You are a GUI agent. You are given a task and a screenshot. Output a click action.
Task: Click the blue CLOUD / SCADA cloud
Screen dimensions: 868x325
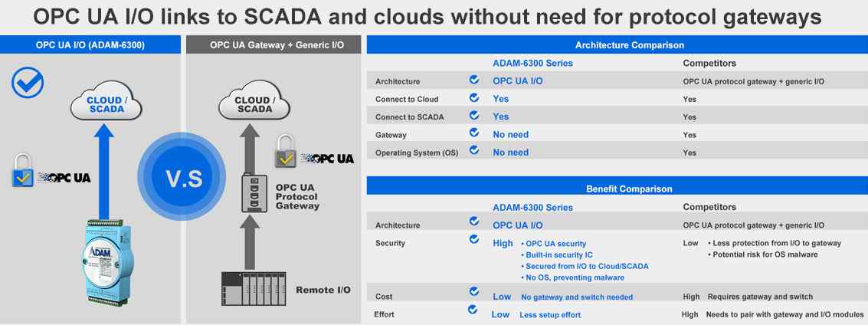(x=106, y=100)
